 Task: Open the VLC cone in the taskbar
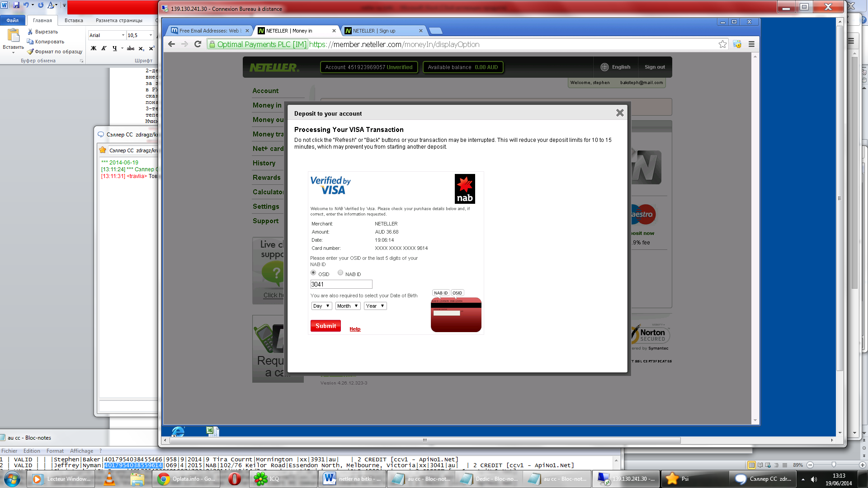click(109, 479)
